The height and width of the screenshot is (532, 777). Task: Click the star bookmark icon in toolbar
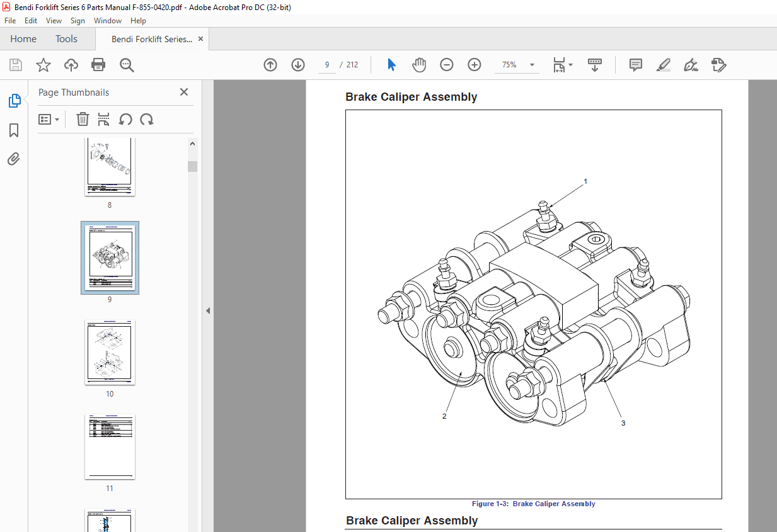point(43,65)
